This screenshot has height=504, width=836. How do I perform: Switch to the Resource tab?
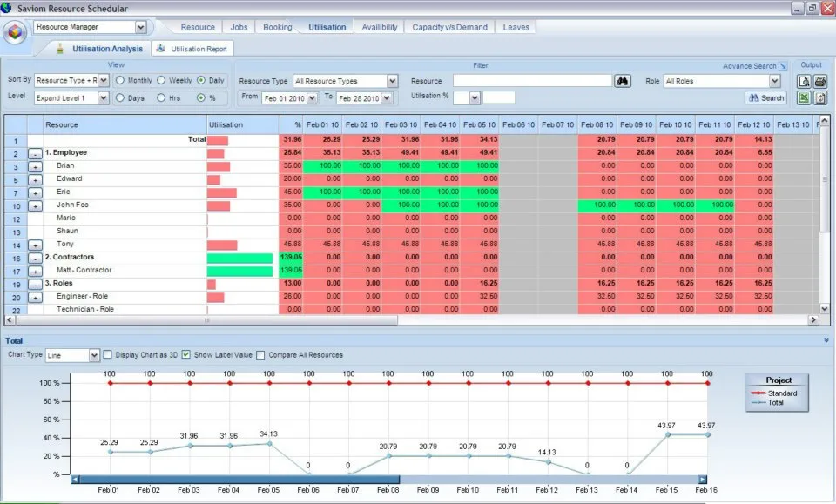198,27
